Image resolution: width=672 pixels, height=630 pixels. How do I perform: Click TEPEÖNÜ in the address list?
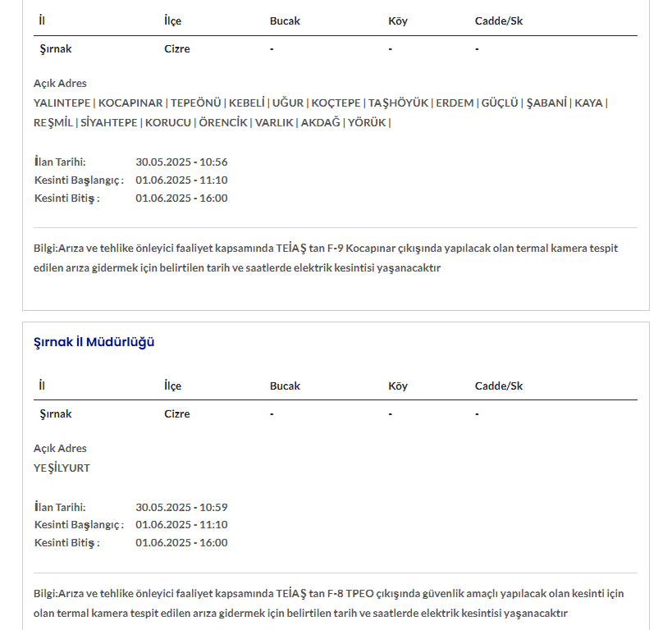pos(195,103)
